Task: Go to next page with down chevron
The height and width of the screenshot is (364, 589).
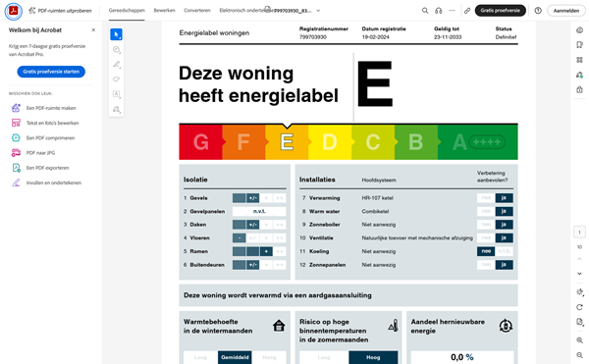Action: (x=579, y=274)
